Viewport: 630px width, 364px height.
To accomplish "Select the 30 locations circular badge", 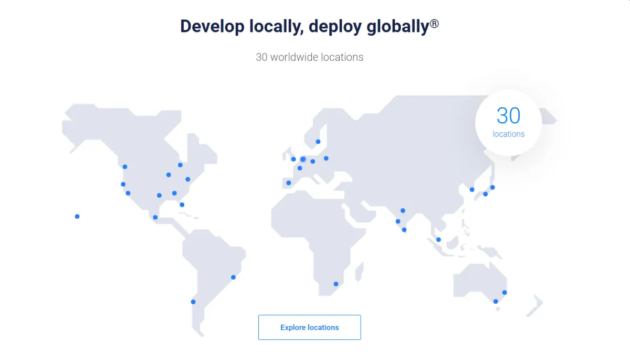I will coord(508,122).
